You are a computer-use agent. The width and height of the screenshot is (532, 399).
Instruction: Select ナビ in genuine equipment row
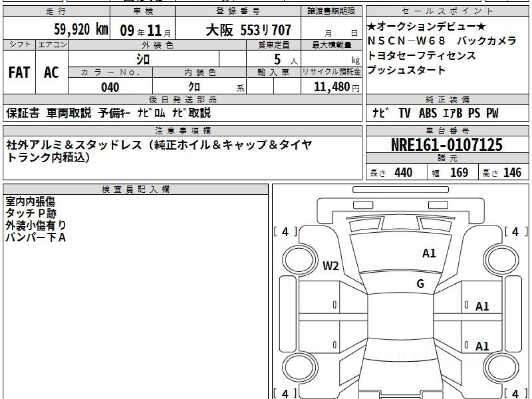tap(380, 113)
